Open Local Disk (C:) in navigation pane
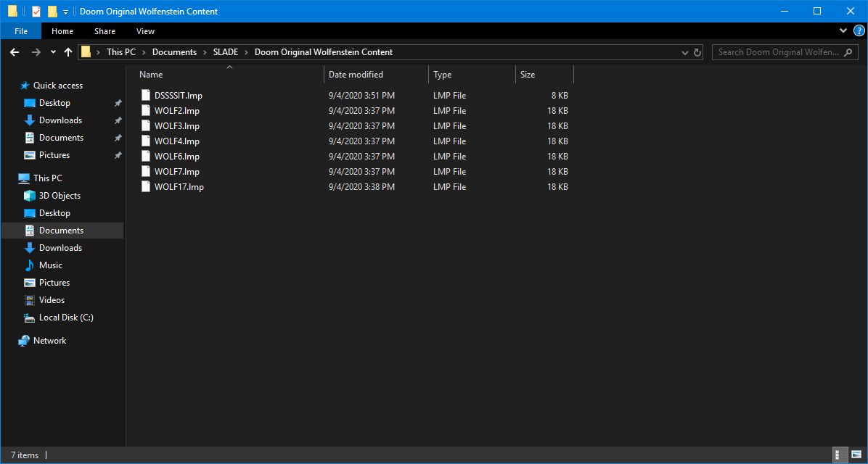Image resolution: width=868 pixels, height=464 pixels. (66, 318)
